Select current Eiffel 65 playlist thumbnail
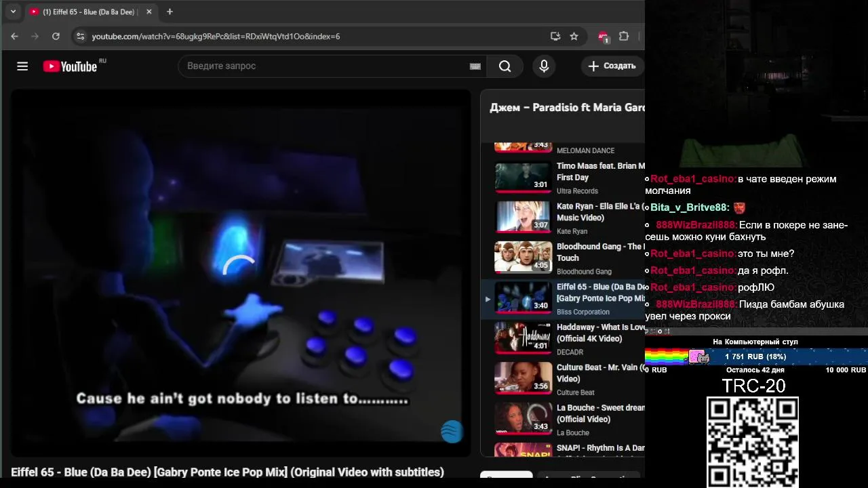This screenshot has width=868, height=488. [x=523, y=298]
